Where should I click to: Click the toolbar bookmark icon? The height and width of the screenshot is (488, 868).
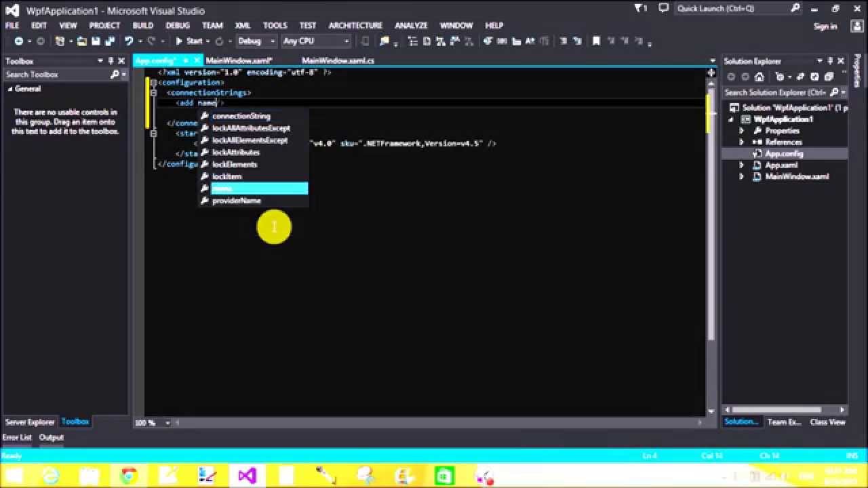pyautogui.click(x=596, y=41)
